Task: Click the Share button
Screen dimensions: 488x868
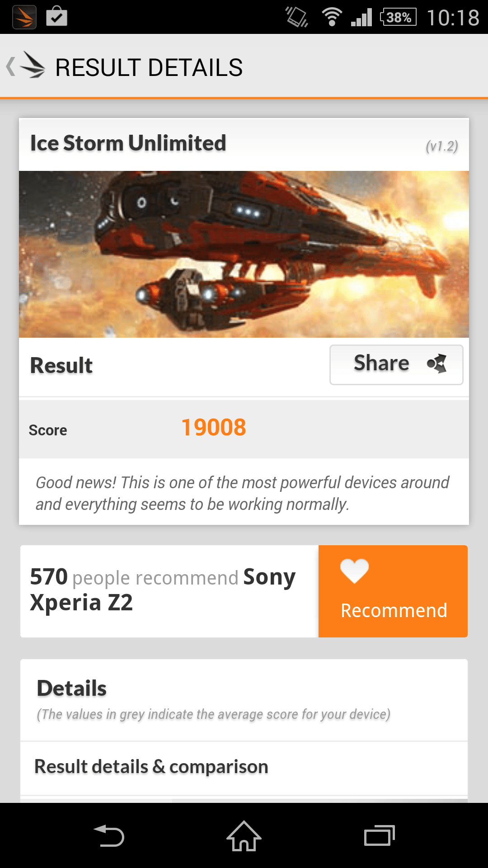Action: point(396,365)
